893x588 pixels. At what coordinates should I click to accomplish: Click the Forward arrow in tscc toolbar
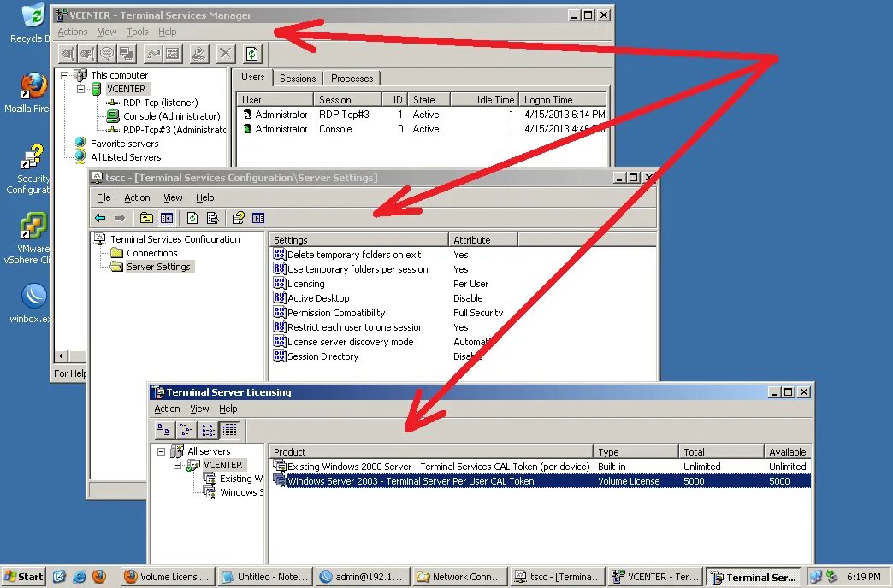click(x=120, y=217)
